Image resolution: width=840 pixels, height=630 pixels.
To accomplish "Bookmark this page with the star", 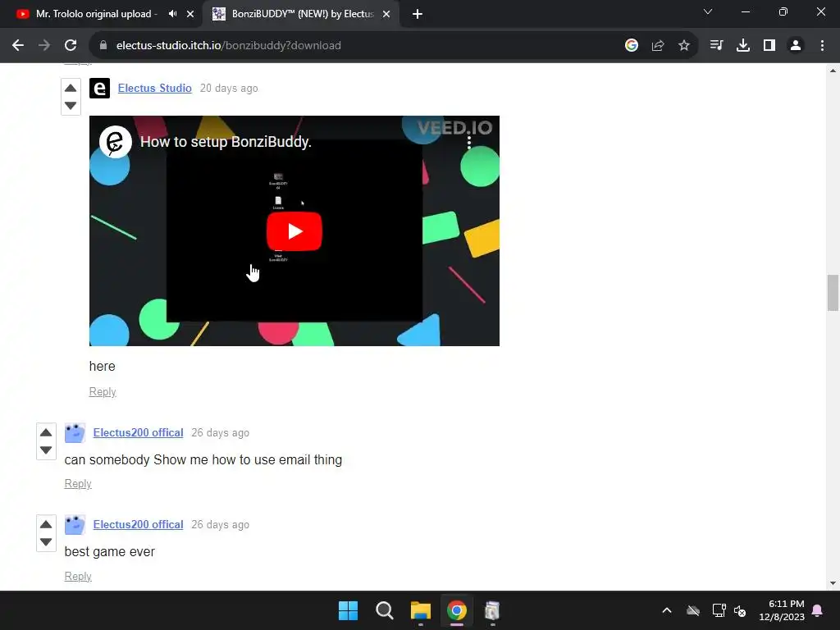I will tap(684, 46).
